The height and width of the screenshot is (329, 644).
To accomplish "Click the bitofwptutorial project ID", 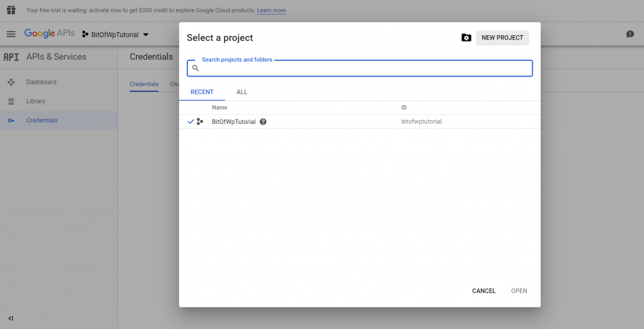I will pos(421,121).
